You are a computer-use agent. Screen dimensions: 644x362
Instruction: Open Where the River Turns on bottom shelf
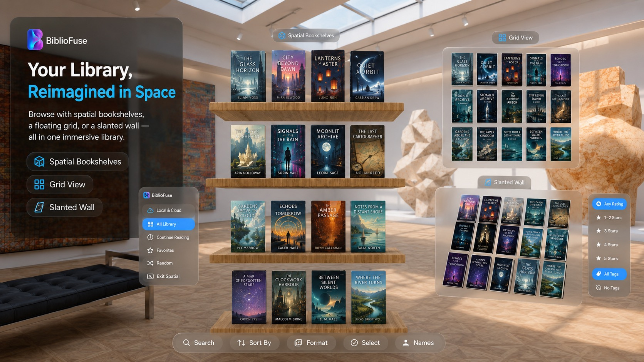[368, 297]
